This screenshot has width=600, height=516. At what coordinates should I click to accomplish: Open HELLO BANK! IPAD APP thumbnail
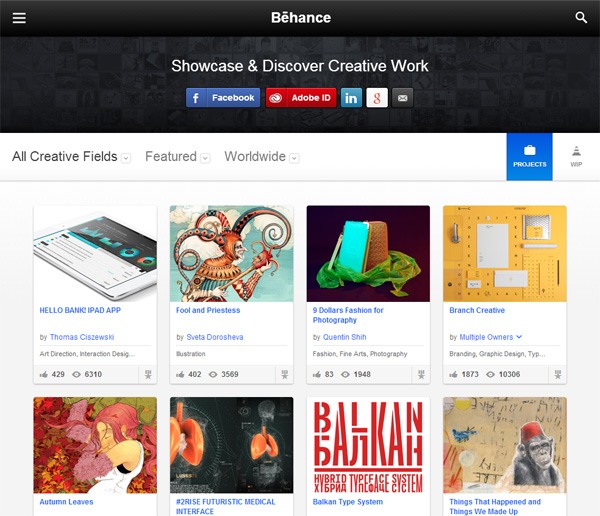coord(95,254)
